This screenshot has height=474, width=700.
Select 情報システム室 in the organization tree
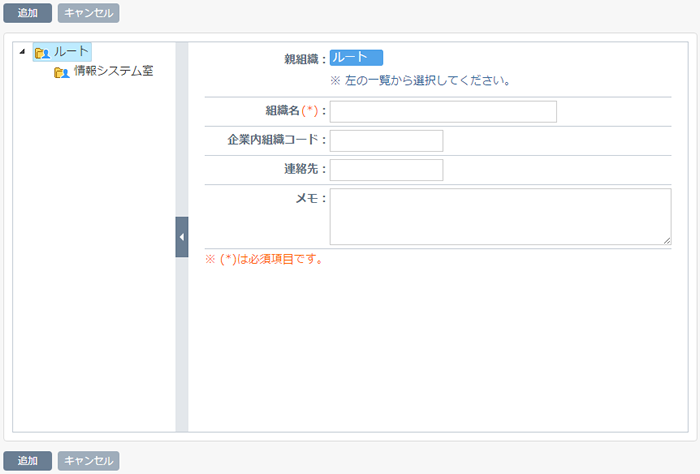click(113, 71)
